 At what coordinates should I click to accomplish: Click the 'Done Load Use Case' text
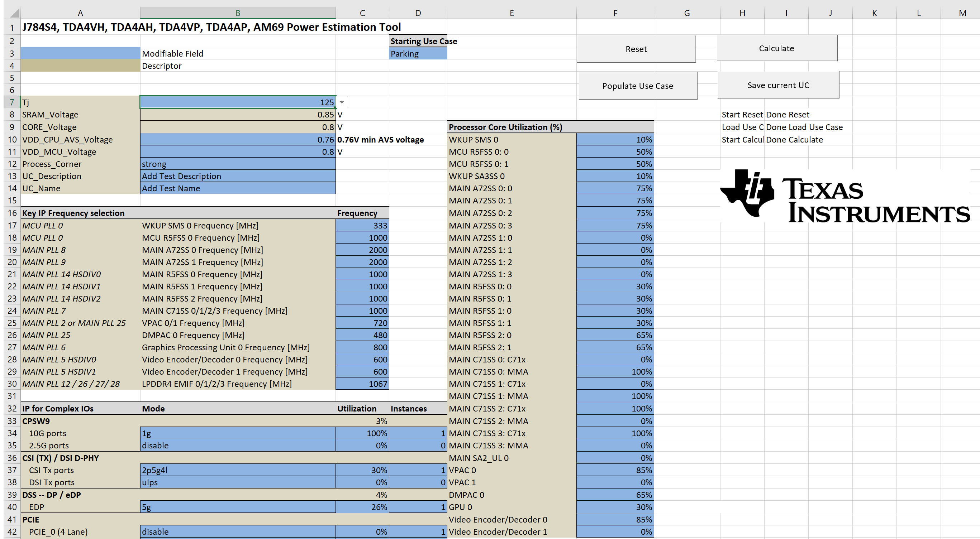804,127
